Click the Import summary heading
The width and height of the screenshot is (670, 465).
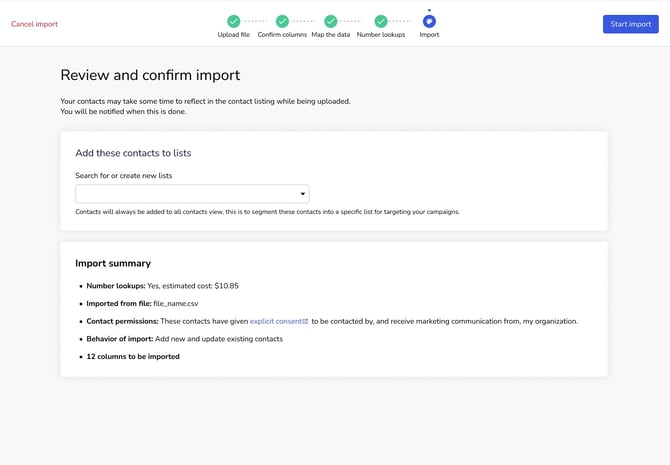(113, 263)
